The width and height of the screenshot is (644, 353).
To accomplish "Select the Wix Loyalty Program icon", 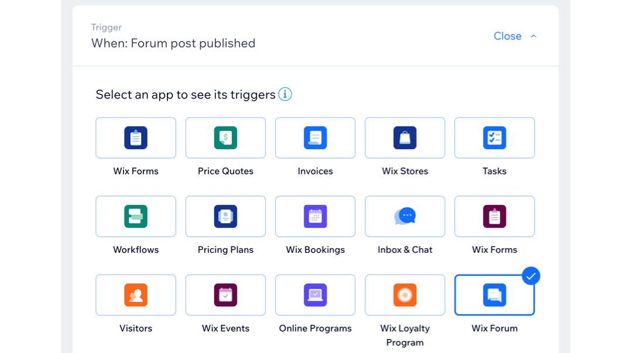I will point(405,295).
